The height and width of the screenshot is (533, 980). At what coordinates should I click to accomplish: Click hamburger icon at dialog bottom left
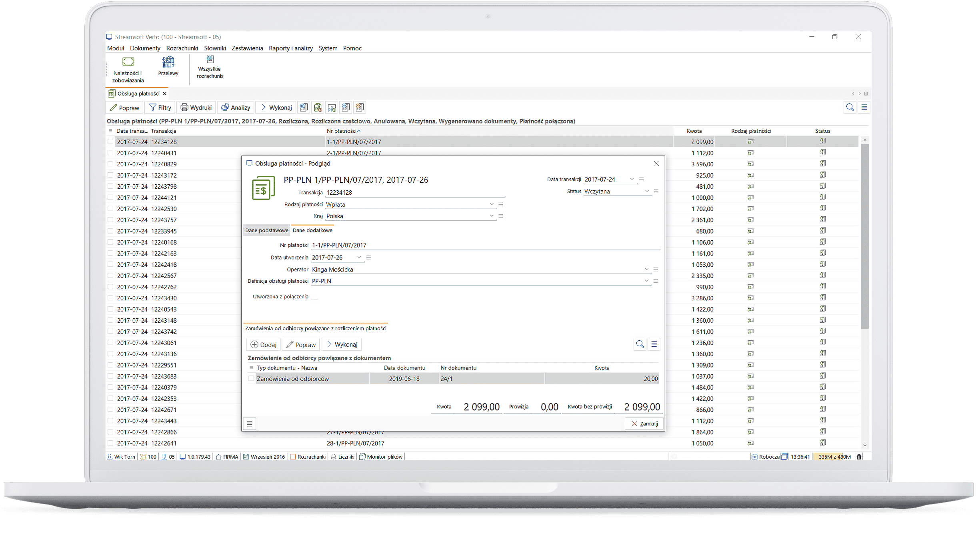(x=250, y=424)
